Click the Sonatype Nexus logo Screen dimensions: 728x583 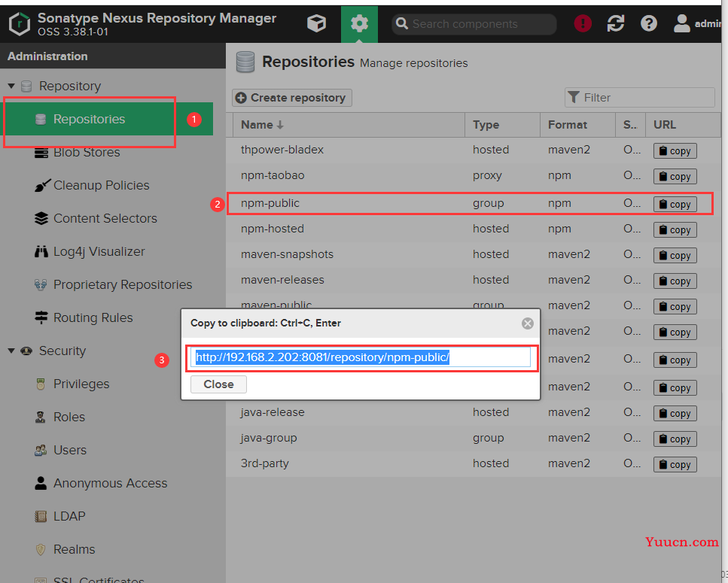tap(20, 24)
